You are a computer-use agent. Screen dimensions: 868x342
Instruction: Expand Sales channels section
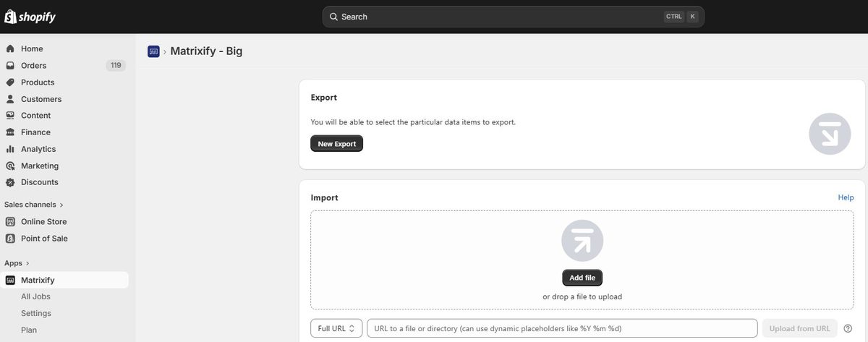coord(34,205)
